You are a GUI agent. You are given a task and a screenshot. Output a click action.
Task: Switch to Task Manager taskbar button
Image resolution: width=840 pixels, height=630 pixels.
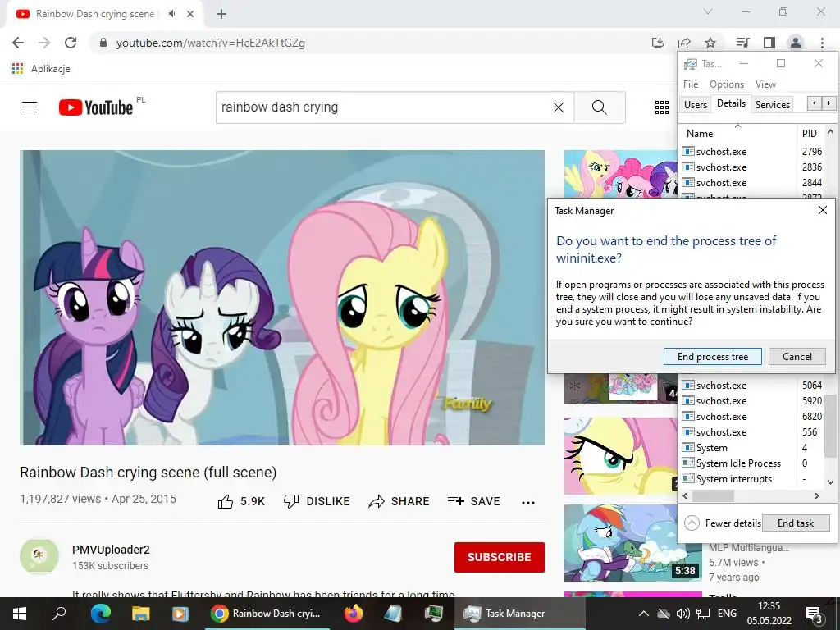(519, 614)
